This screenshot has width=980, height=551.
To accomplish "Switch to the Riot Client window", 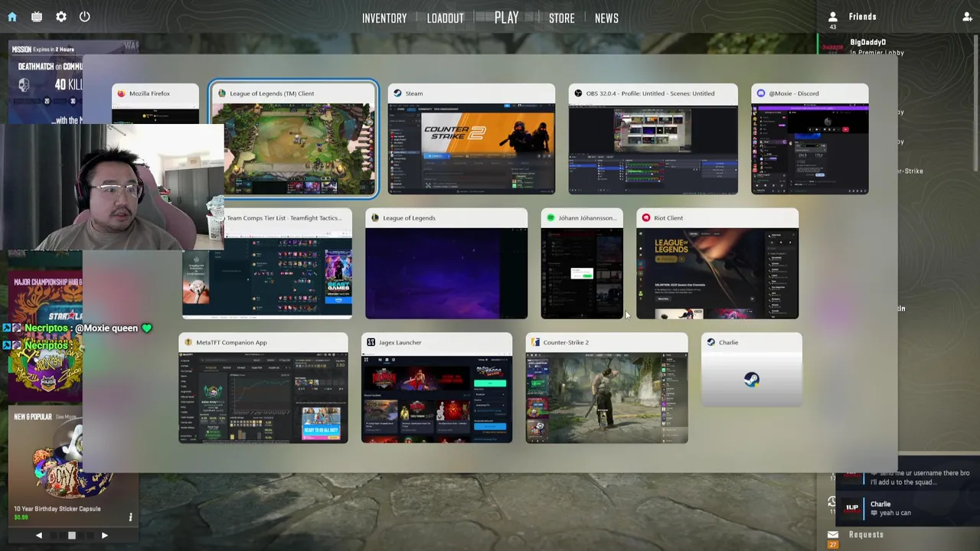I will [717, 264].
